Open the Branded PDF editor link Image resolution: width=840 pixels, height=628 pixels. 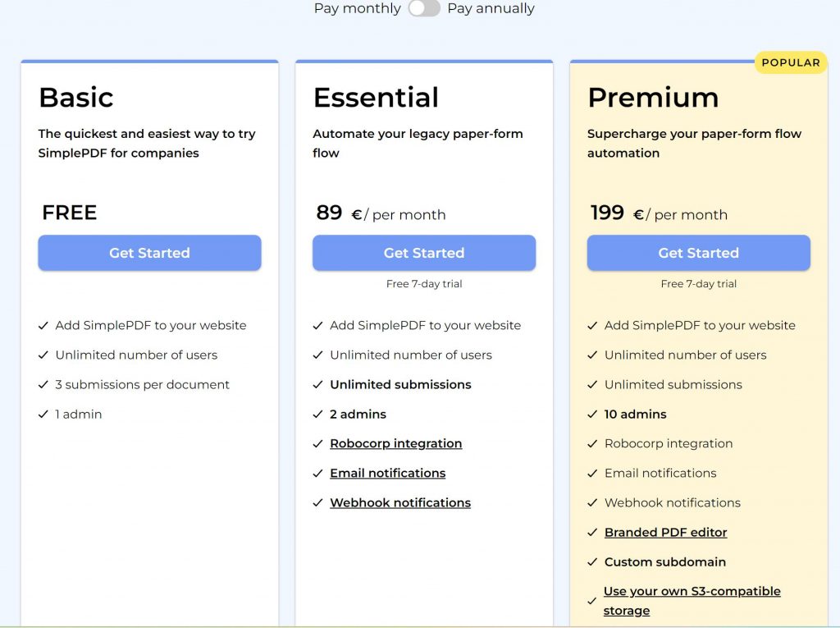coord(665,532)
